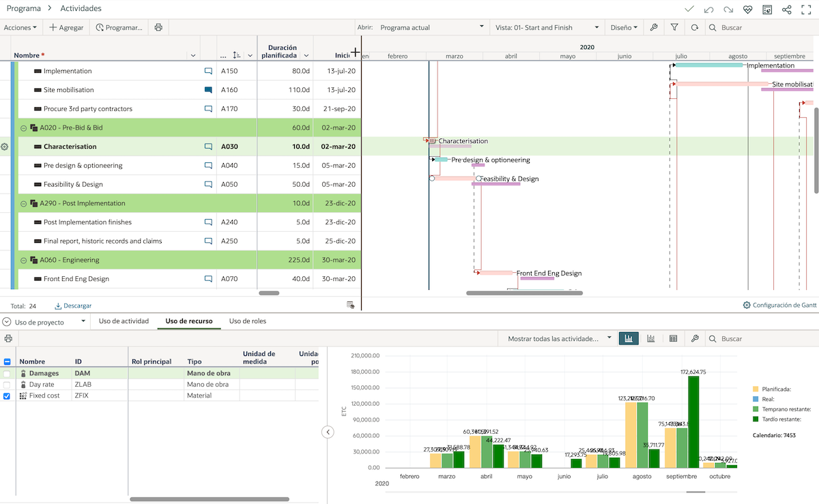Expand the Acciones dropdown menu
The image size is (819, 504).
coord(20,28)
